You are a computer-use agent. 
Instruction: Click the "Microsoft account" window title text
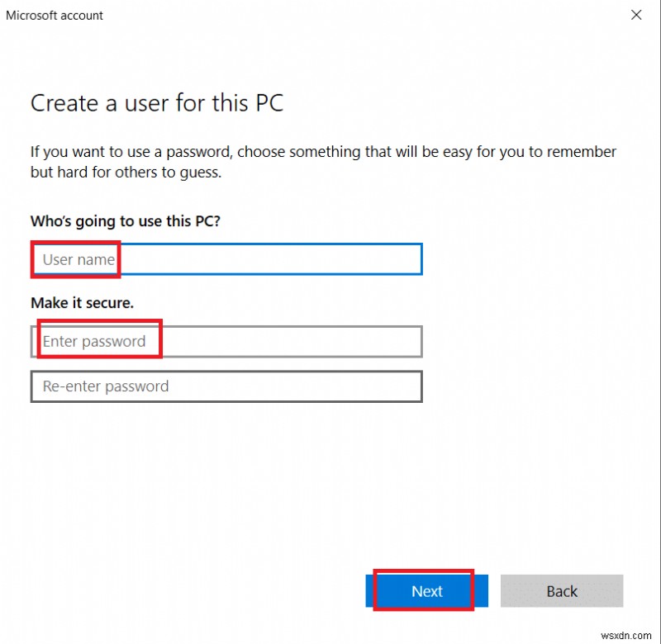(x=55, y=15)
